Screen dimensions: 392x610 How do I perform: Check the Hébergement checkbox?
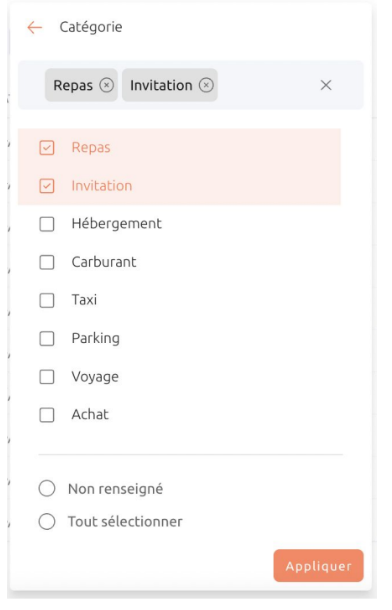coord(47,224)
